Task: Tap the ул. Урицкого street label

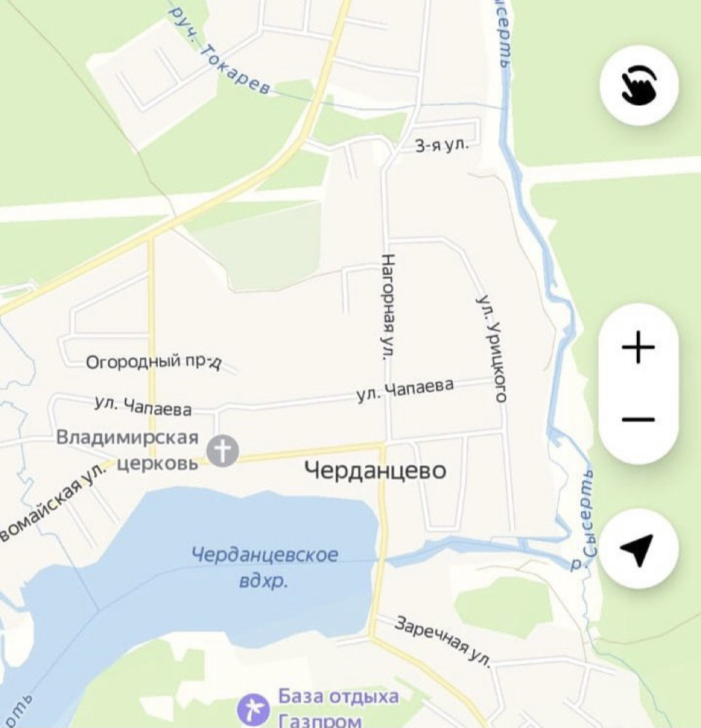Action: [x=493, y=348]
